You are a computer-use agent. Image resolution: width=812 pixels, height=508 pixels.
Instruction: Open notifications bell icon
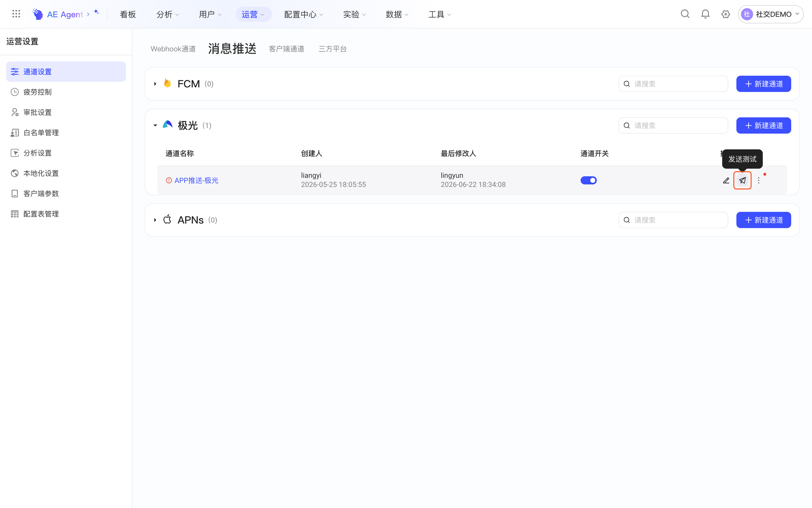point(705,14)
